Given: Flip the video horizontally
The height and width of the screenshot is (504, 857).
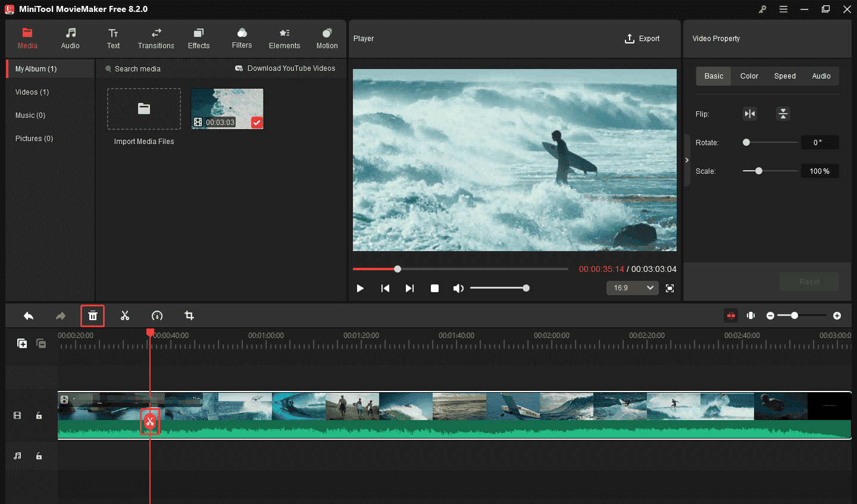Looking at the screenshot, I should [750, 114].
